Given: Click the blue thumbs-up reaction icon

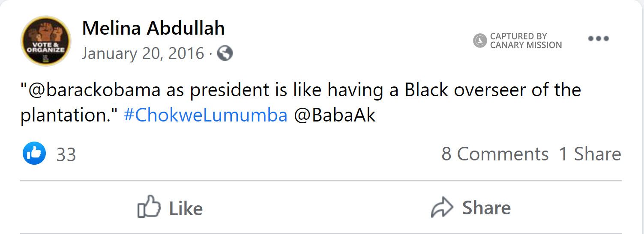Looking at the screenshot, I should (x=34, y=154).
